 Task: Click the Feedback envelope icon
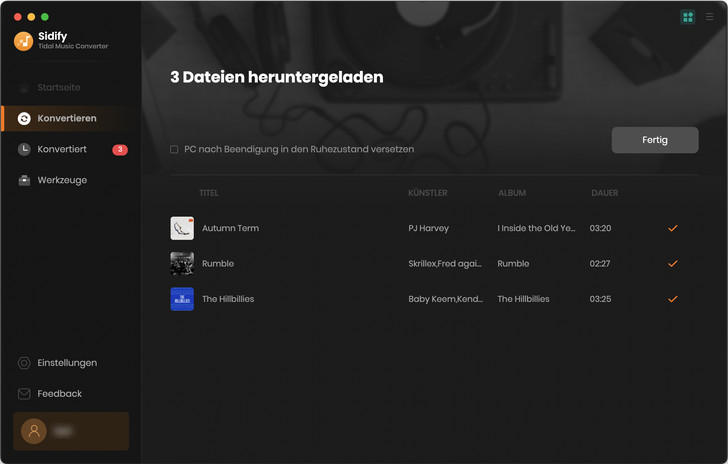[24, 394]
